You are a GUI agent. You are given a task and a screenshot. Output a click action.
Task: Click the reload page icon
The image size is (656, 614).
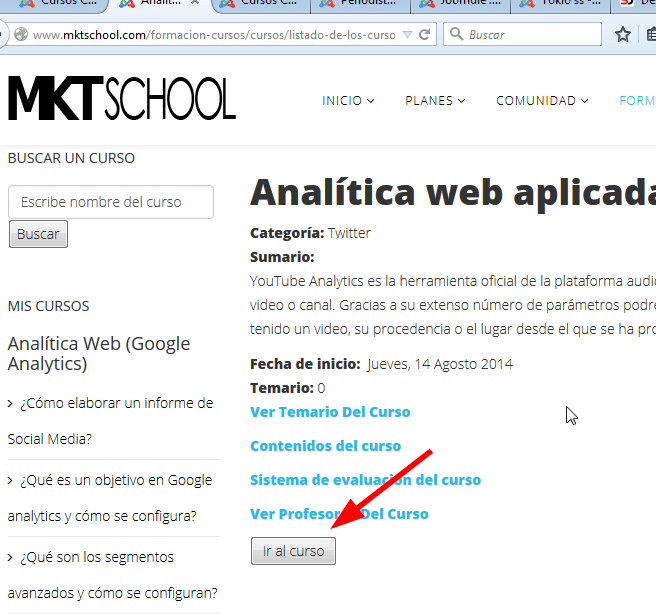click(x=425, y=35)
